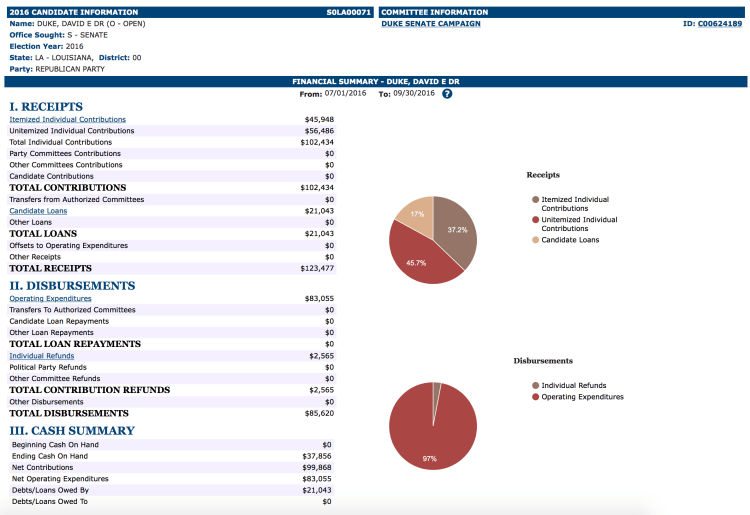Click the thin Individual Refunds pie sliver
The height and width of the screenshot is (515, 750).
436,390
